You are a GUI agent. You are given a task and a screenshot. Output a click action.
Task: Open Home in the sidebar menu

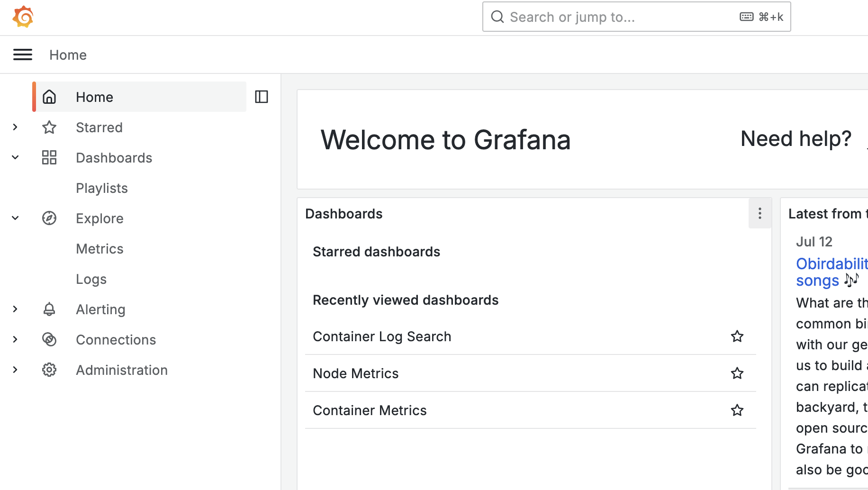(94, 97)
